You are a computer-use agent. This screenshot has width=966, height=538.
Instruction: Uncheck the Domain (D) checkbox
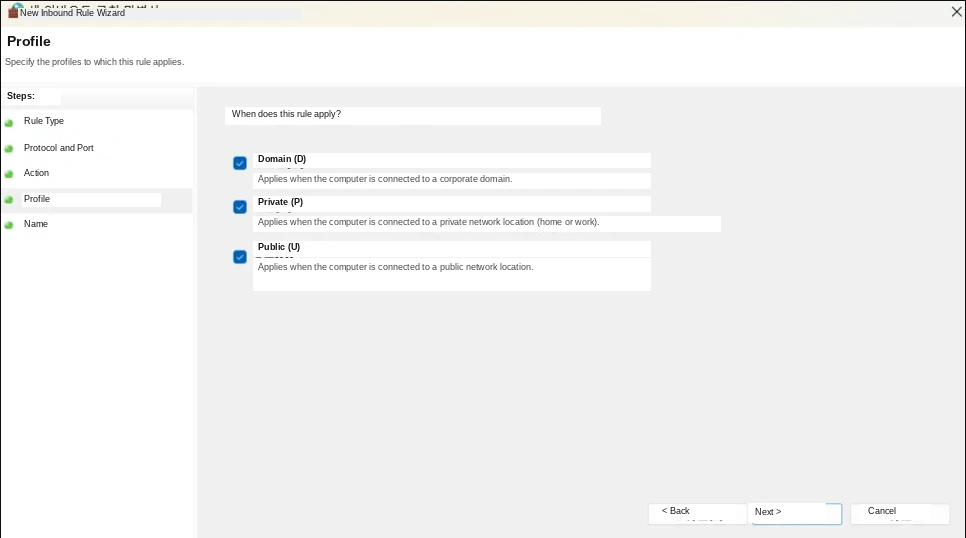(x=240, y=163)
